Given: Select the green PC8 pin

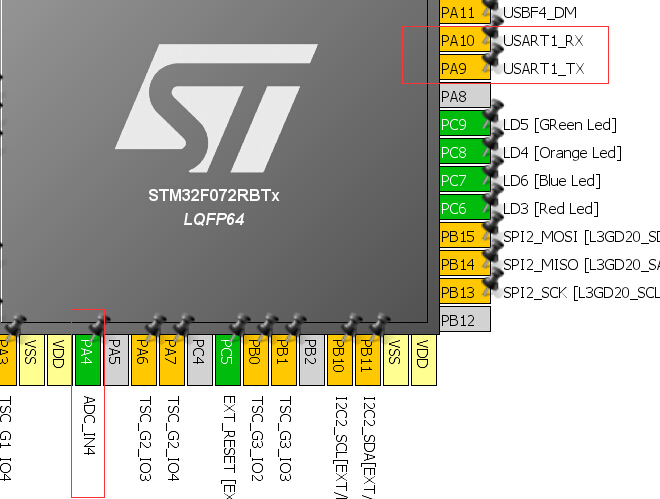Looking at the screenshot, I should (465, 152).
